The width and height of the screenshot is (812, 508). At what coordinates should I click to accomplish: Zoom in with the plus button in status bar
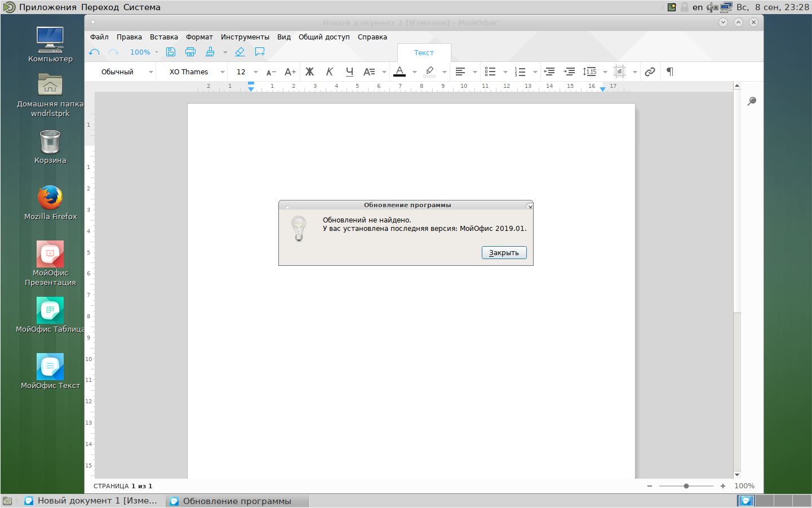723,485
